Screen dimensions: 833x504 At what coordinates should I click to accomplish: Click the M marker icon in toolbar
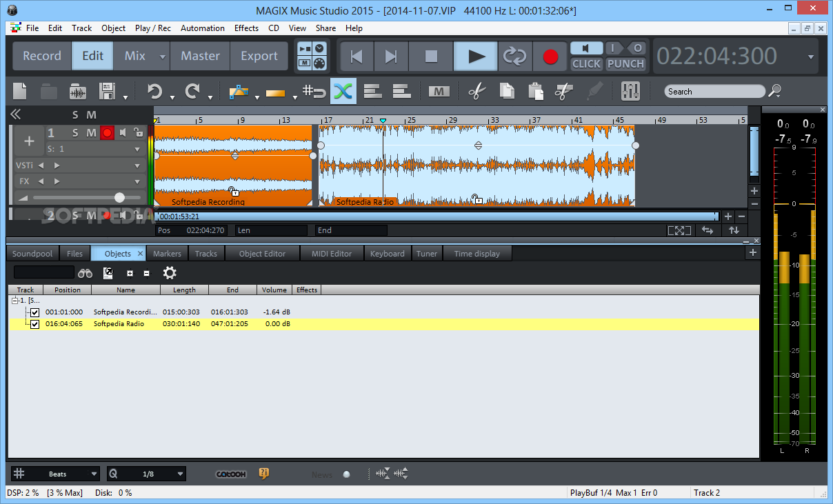(439, 91)
